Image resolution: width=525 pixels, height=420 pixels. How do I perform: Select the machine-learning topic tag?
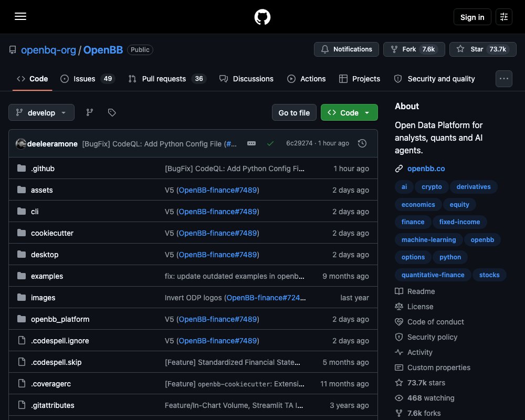(x=428, y=239)
